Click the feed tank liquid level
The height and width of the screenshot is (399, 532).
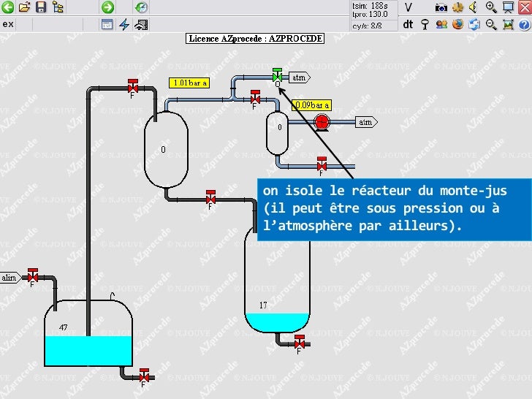pos(88,351)
